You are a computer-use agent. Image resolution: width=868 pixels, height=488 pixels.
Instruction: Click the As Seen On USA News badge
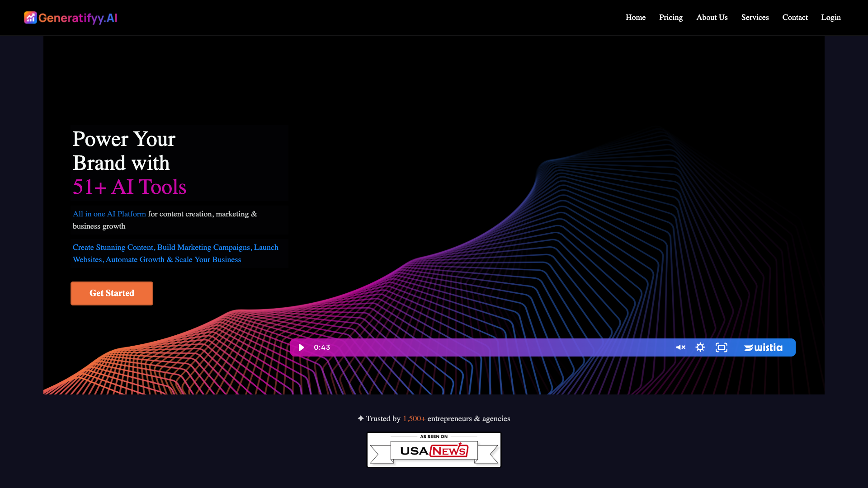[434, 450]
